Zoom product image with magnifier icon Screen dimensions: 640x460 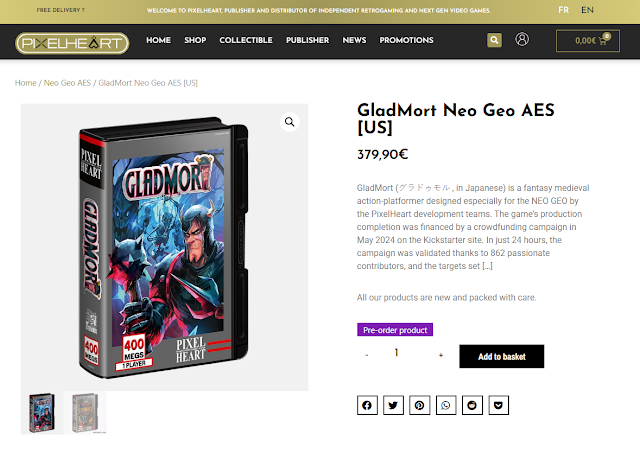point(290,122)
